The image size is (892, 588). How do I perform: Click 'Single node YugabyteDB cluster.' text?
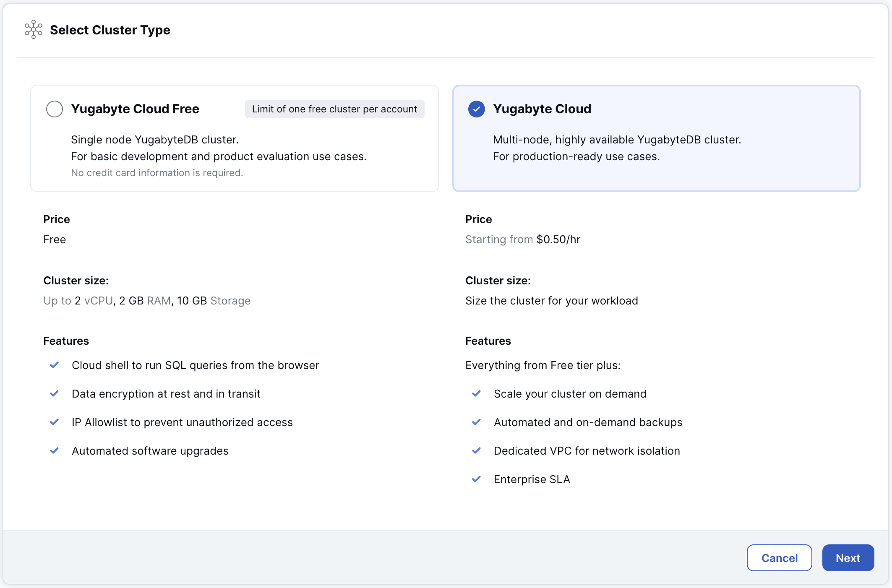155,140
